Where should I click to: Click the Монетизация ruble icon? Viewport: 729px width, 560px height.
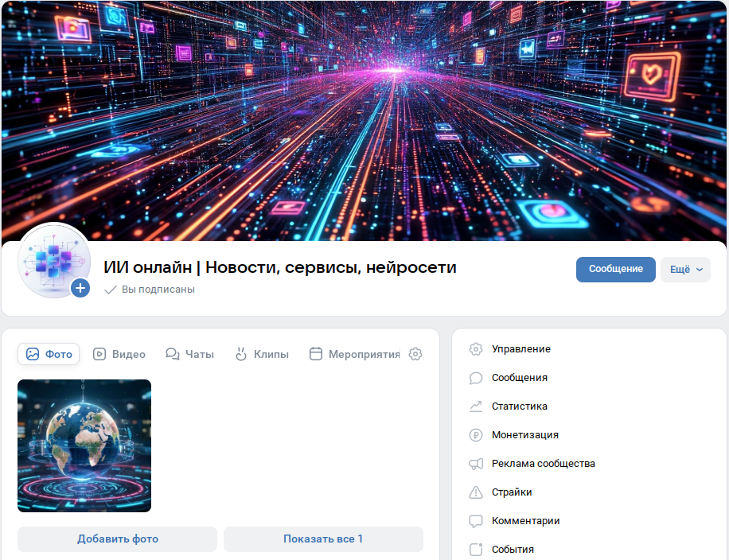tap(476, 434)
